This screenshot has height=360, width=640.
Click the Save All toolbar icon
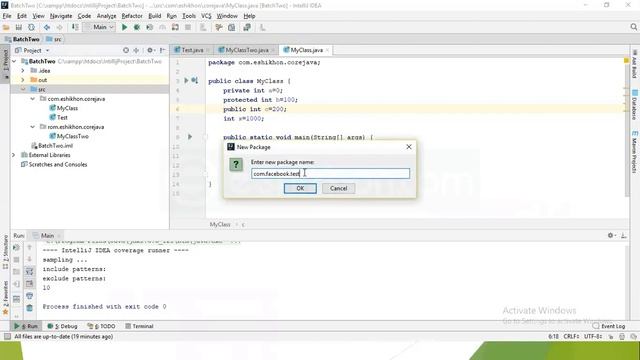tap(19, 27)
